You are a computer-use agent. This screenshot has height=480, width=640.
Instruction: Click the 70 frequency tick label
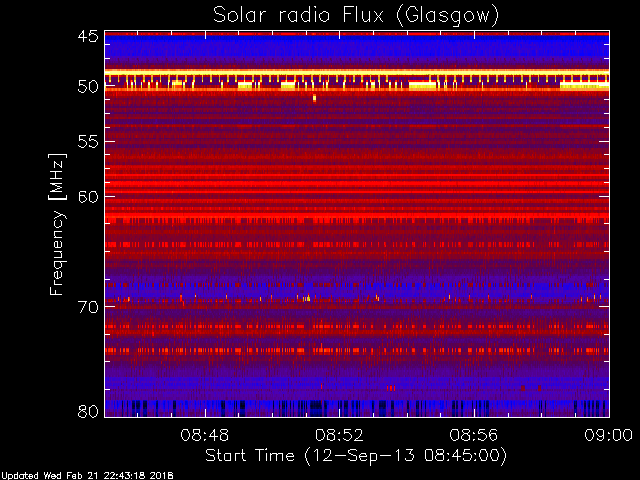point(88,307)
